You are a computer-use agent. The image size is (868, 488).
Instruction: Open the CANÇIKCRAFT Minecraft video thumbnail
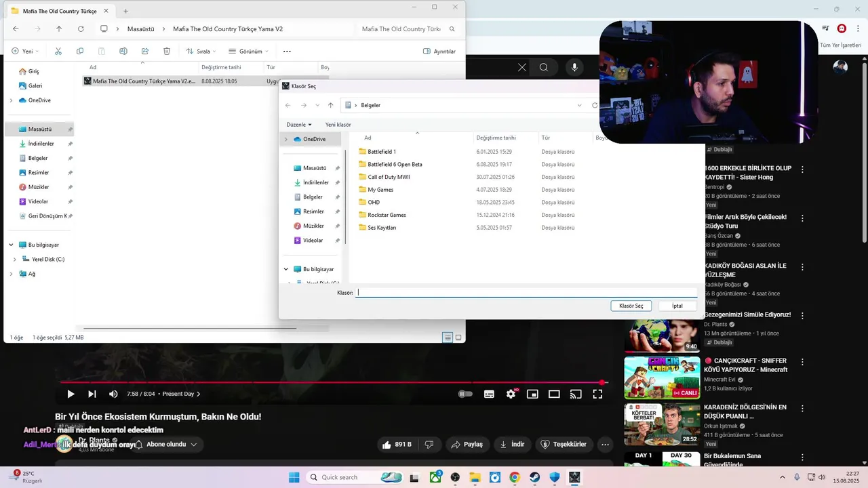click(662, 378)
